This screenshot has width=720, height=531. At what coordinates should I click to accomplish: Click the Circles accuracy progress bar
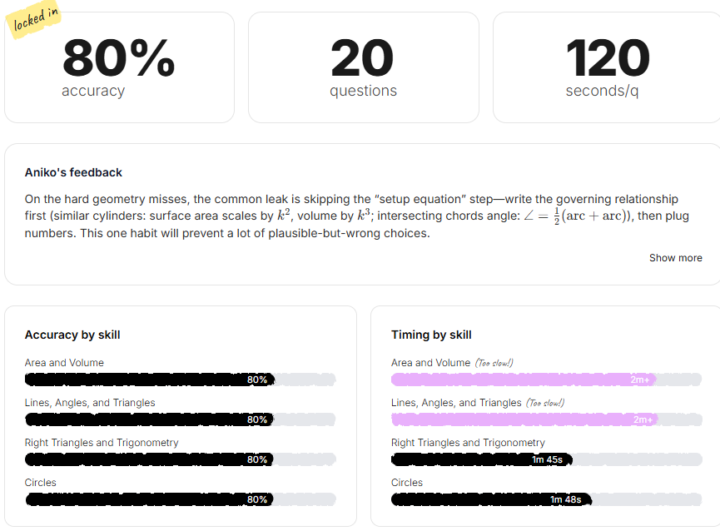click(x=180, y=499)
